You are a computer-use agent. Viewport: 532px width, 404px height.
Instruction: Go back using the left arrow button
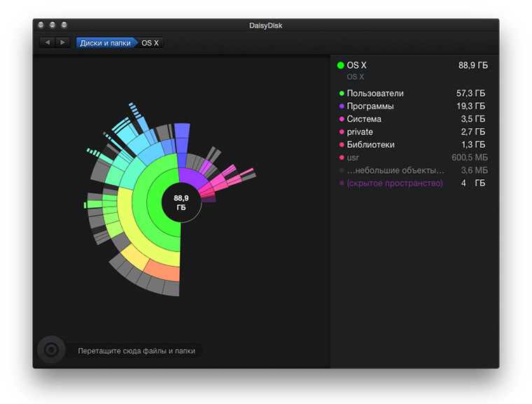(47, 43)
